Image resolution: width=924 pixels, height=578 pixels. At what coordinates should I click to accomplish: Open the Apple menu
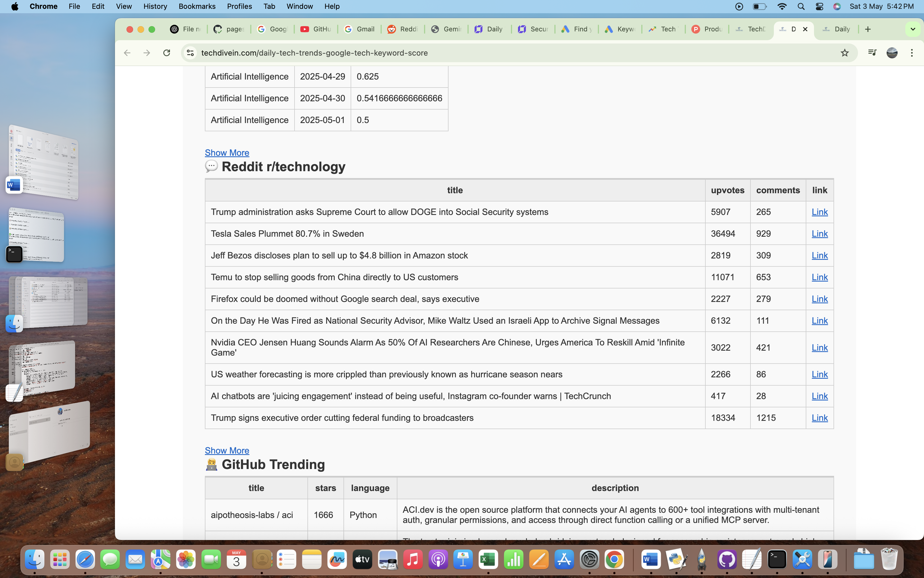pyautogui.click(x=15, y=7)
